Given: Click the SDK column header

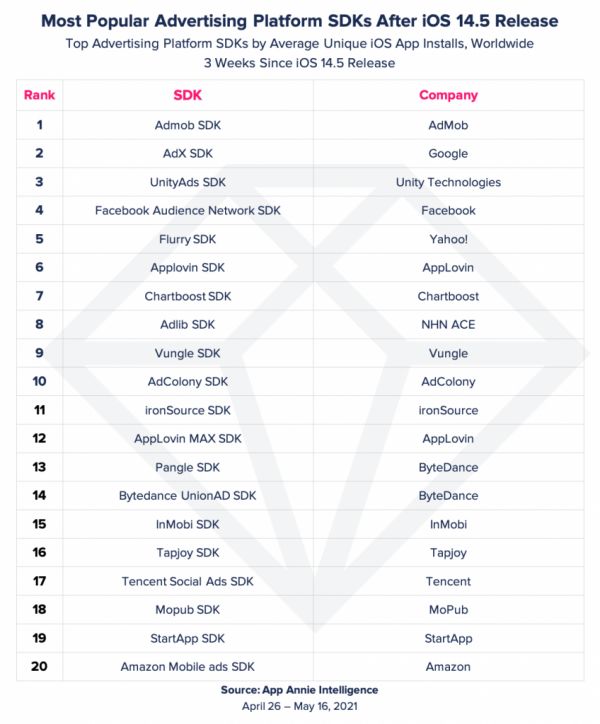Looking at the screenshot, I should [x=188, y=96].
